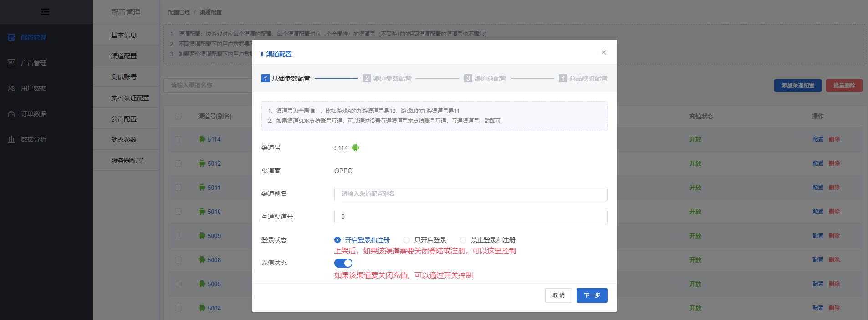The image size is (868, 320).
Task: Click 配置管理 breadcrumb link
Action: coord(179,12)
